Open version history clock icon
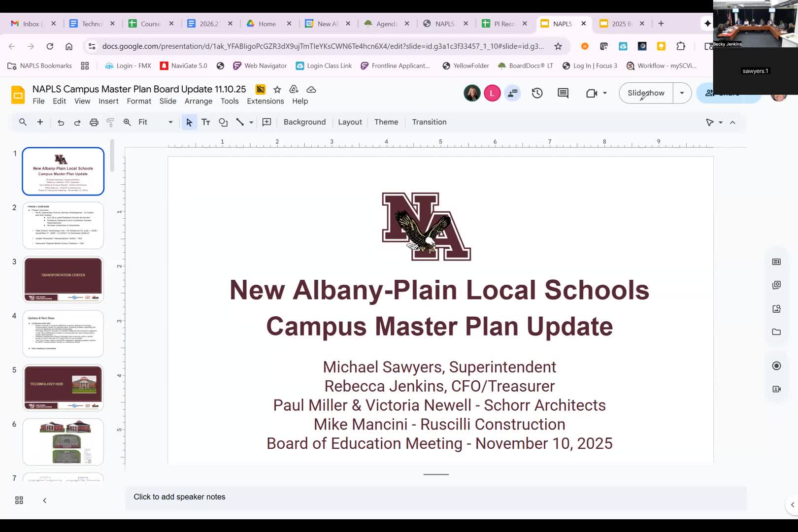Viewport: 798px width, 532px height. click(x=537, y=93)
